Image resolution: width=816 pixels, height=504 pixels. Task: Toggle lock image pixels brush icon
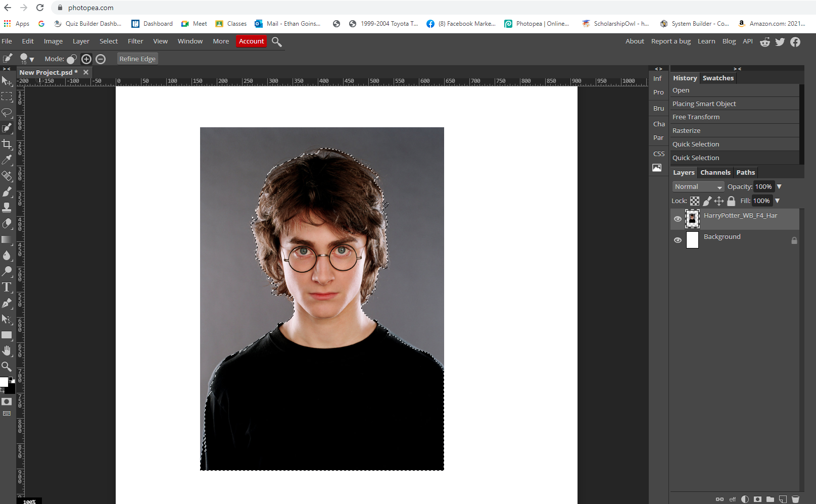707,201
